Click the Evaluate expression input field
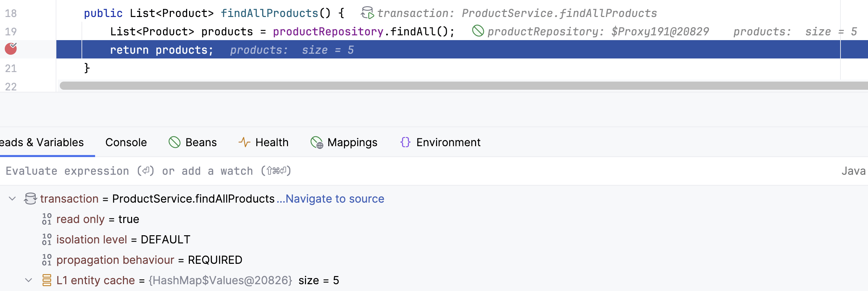 tap(408, 171)
